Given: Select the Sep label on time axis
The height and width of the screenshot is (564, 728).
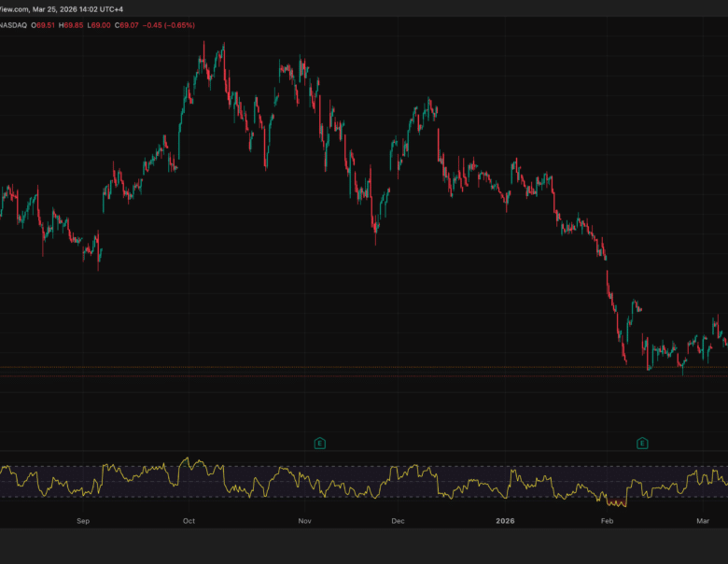Looking at the screenshot, I should [x=82, y=520].
